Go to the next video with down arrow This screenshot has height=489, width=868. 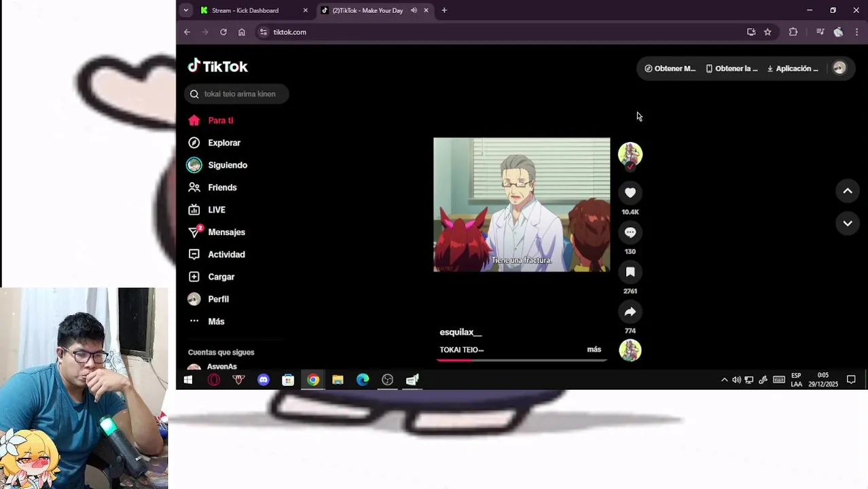pyautogui.click(x=848, y=223)
